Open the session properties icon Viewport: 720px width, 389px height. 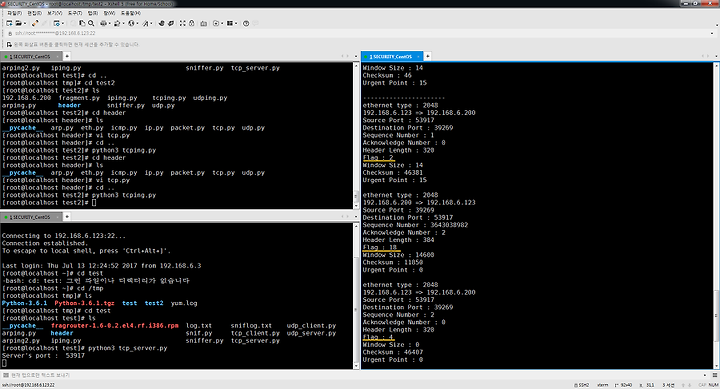(56, 23)
